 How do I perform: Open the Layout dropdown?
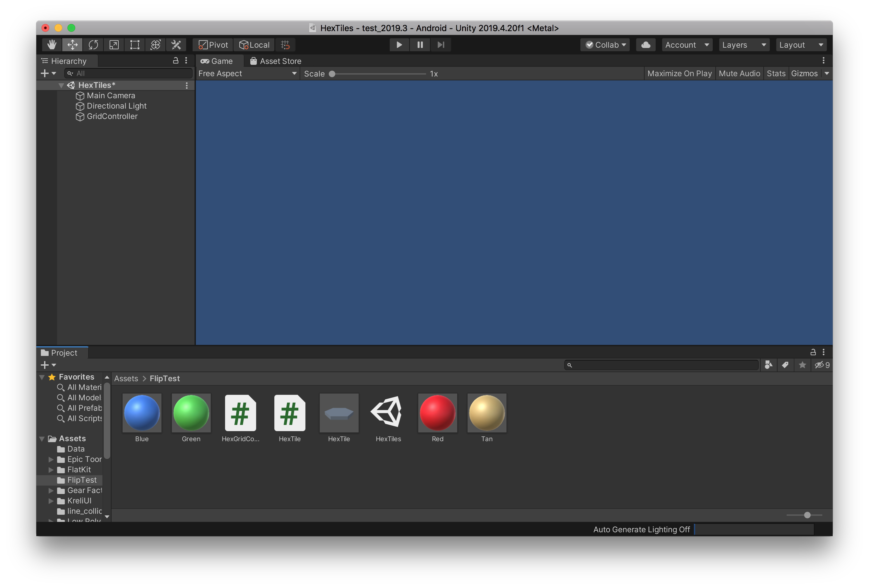(x=801, y=45)
